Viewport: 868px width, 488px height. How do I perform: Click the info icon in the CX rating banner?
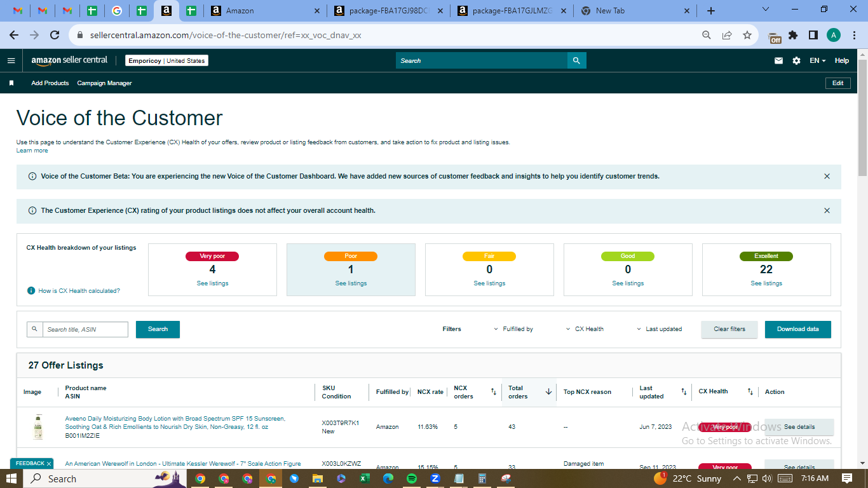coord(32,210)
